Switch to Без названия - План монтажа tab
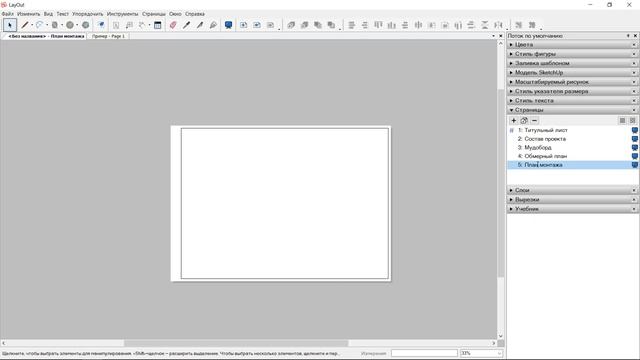This screenshot has width=640, height=360. pos(46,36)
